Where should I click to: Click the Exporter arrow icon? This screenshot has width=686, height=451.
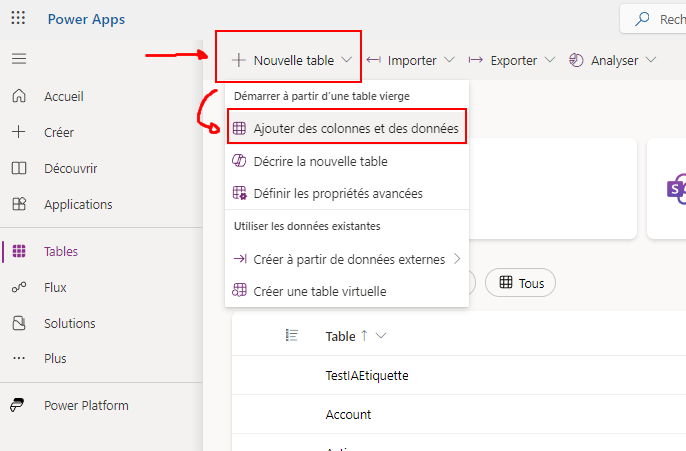click(x=476, y=60)
